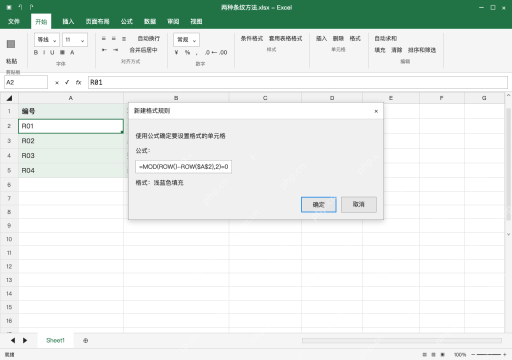Open the 等线 font name dropdown
This screenshot has height=360, width=512.
(x=47, y=40)
